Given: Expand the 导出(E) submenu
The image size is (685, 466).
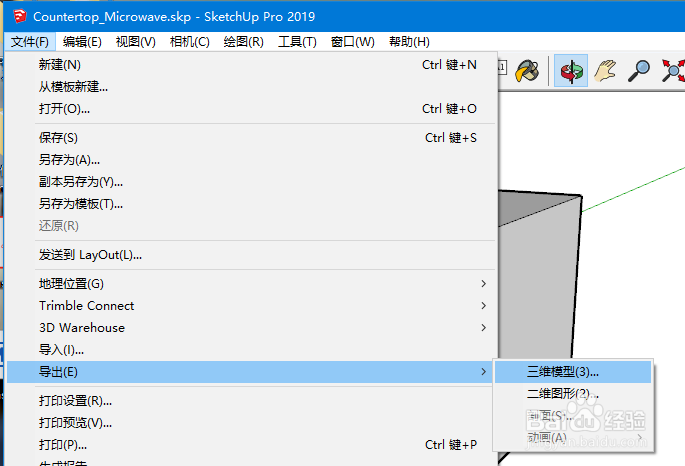Looking at the screenshot, I should point(251,372).
